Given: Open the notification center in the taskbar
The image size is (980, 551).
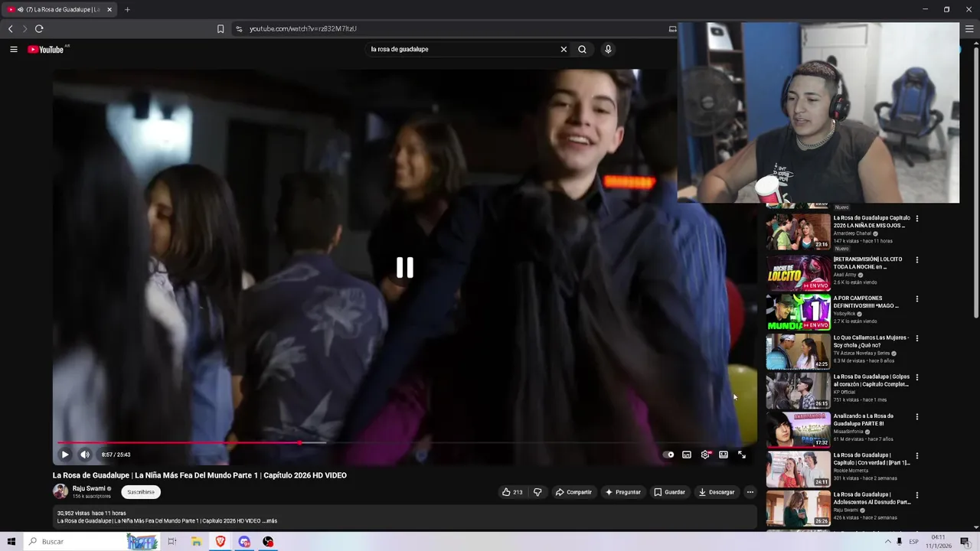Looking at the screenshot, I should [x=965, y=542].
